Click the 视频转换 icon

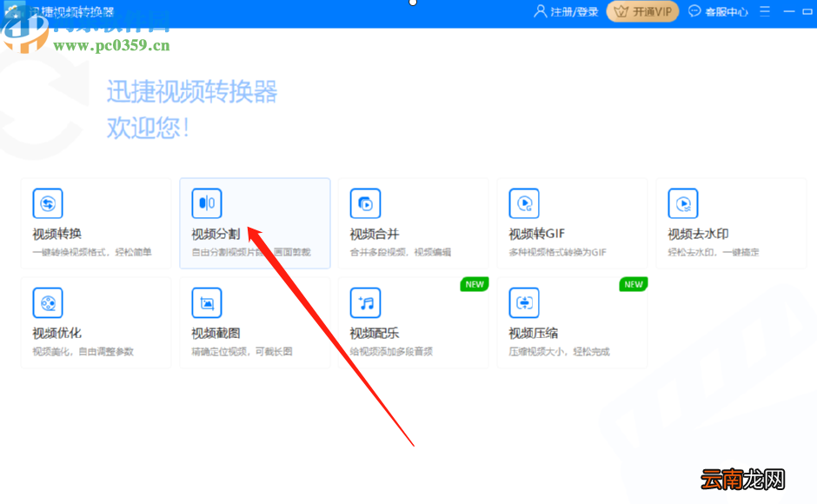(x=48, y=203)
